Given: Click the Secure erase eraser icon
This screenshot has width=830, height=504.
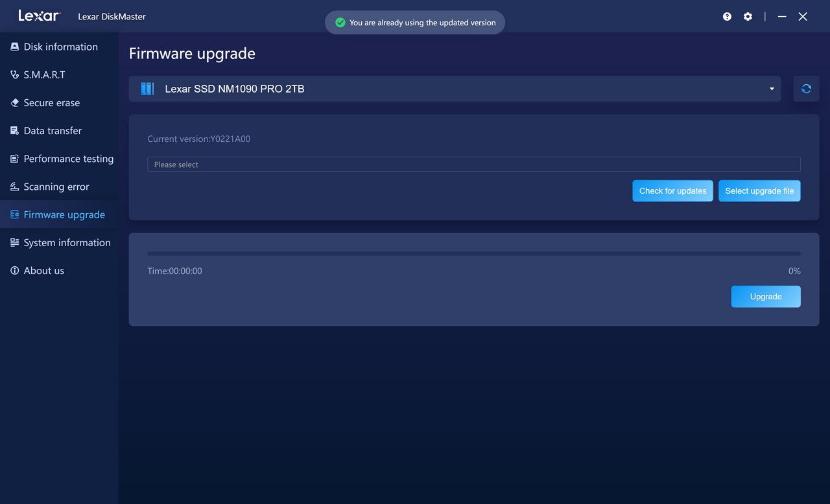Looking at the screenshot, I should tap(14, 103).
